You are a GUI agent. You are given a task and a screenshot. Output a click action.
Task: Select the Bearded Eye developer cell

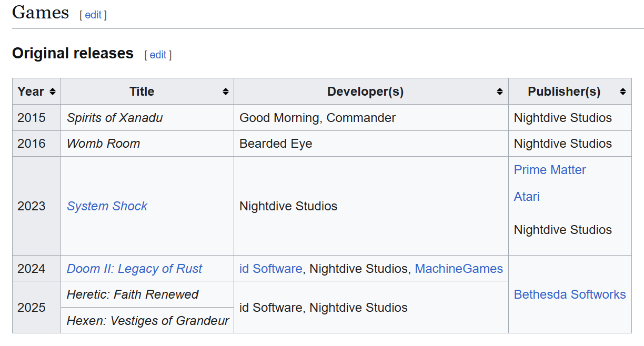pyautogui.click(x=371, y=144)
